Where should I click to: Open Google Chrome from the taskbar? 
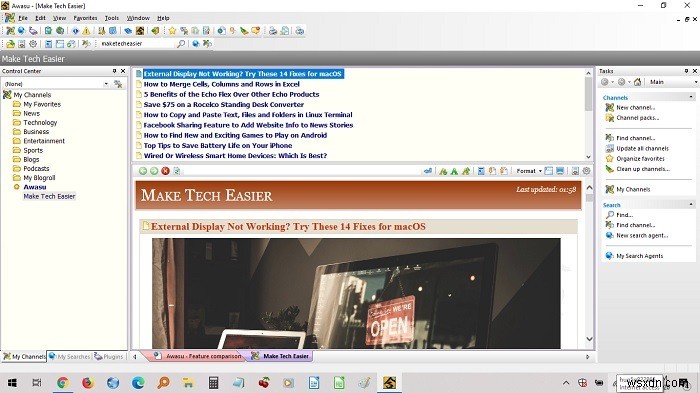pos(63,383)
